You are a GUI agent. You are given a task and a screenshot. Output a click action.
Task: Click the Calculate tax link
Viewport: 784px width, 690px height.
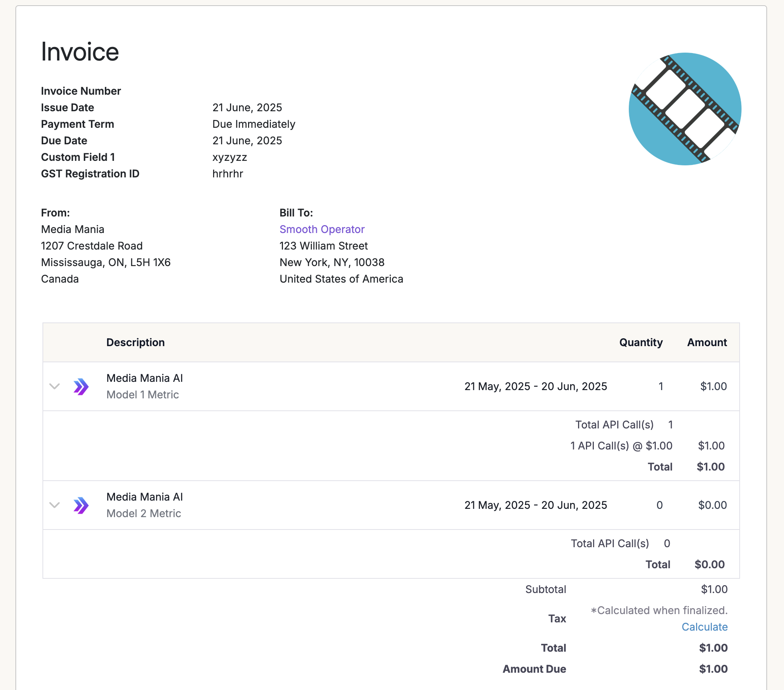click(x=704, y=627)
